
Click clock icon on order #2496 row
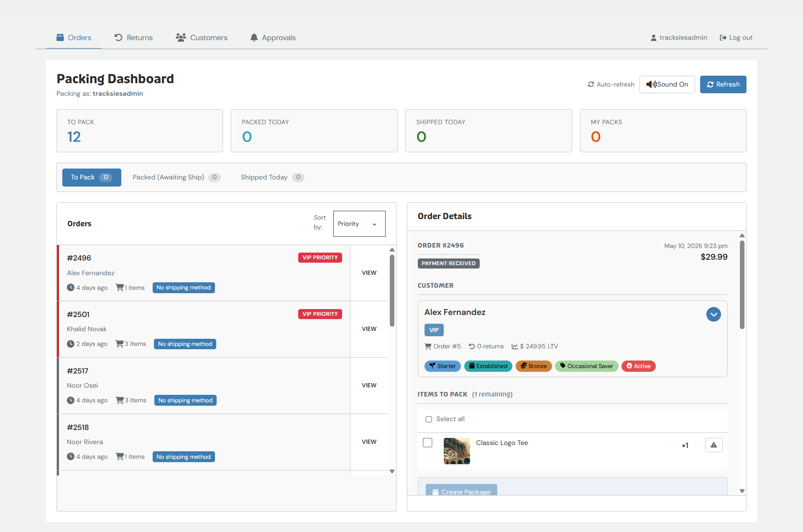click(71, 287)
